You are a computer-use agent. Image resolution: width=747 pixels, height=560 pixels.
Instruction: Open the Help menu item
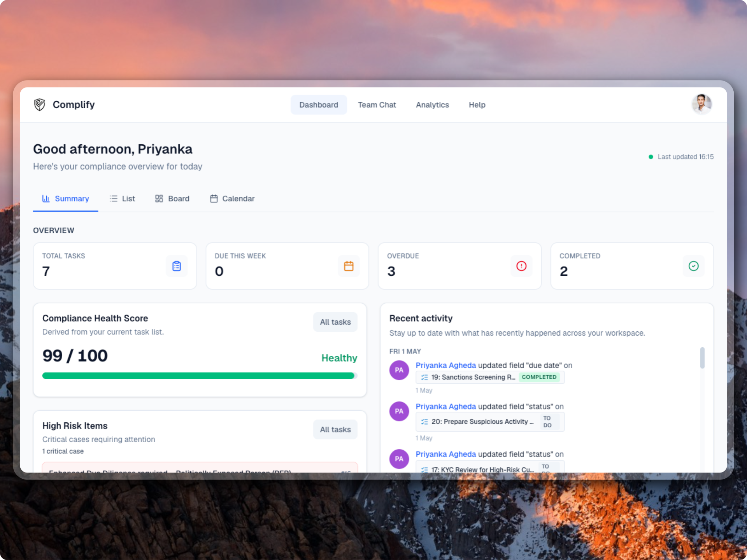[x=477, y=105]
